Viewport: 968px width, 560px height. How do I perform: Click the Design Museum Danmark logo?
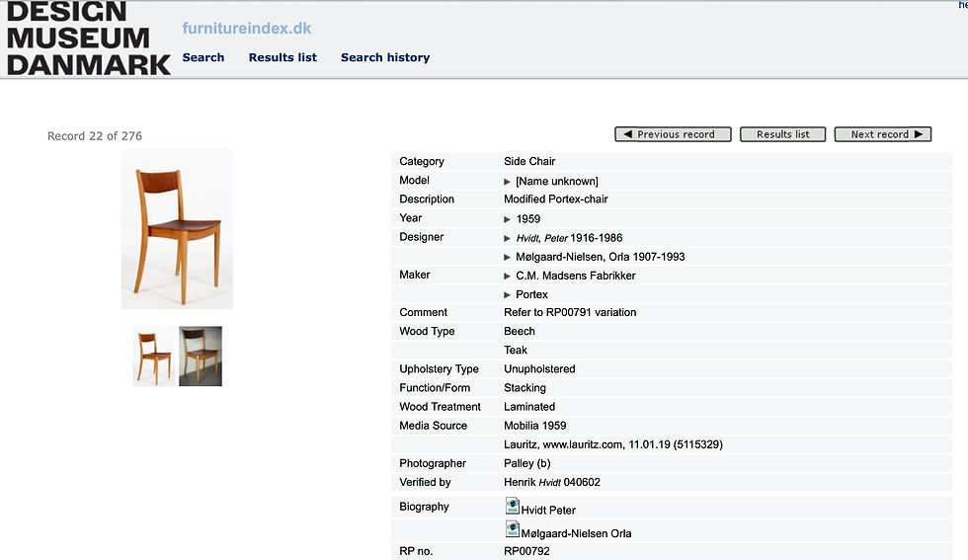pyautogui.click(x=88, y=39)
